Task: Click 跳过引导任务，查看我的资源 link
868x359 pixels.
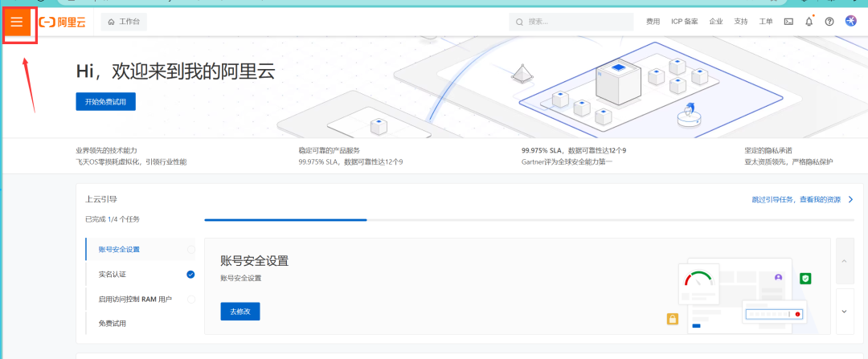Action: (x=796, y=200)
